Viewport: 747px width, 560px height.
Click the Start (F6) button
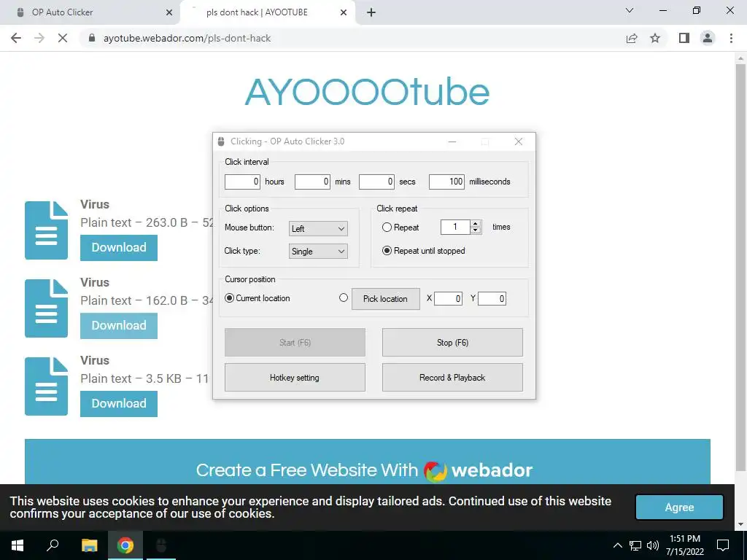click(295, 343)
